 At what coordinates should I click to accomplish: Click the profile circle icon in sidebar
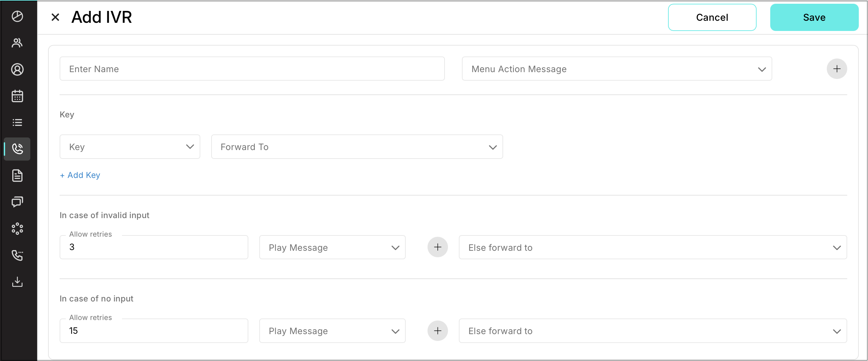[x=17, y=69]
